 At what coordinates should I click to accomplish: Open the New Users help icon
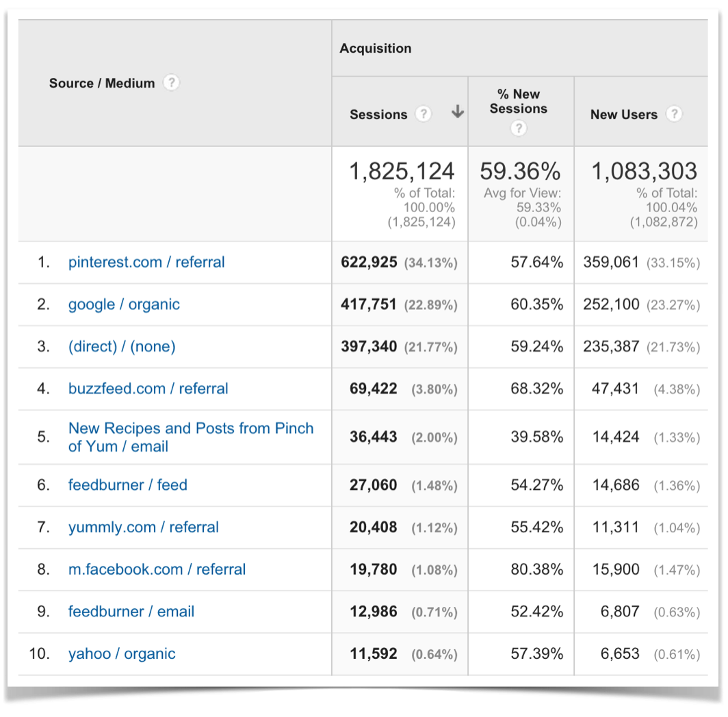675,114
